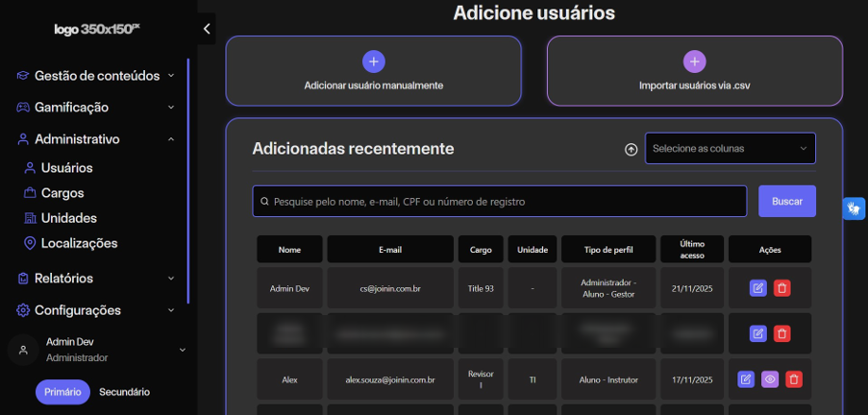Delete the Alex user row

pos(794,379)
